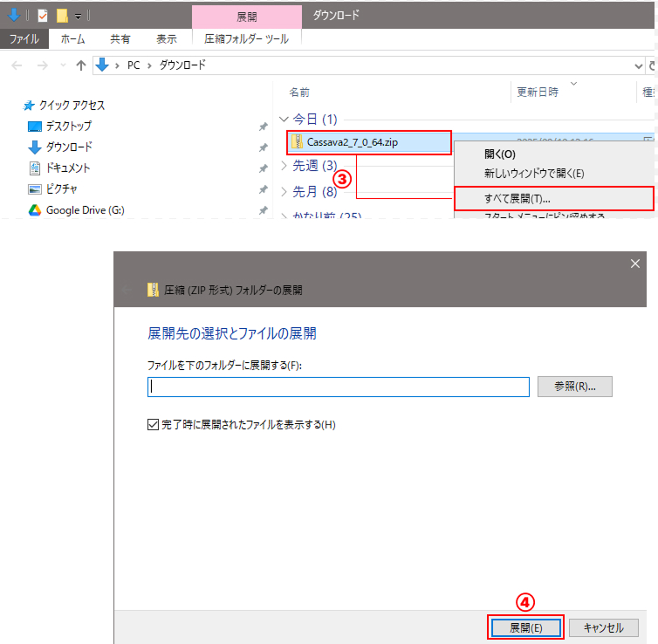658x644 pixels.
Task: Click the new folder icon in the title bar
Action: coord(62,15)
